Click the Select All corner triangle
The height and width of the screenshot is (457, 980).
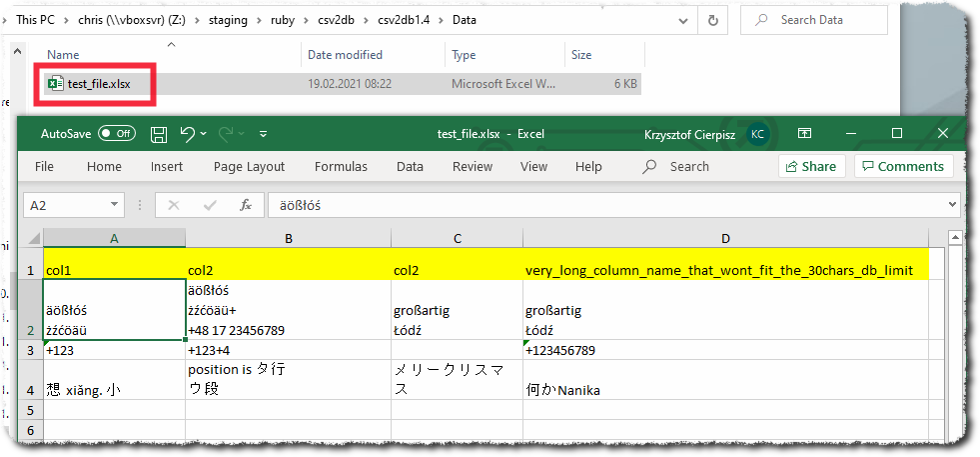tap(33, 239)
